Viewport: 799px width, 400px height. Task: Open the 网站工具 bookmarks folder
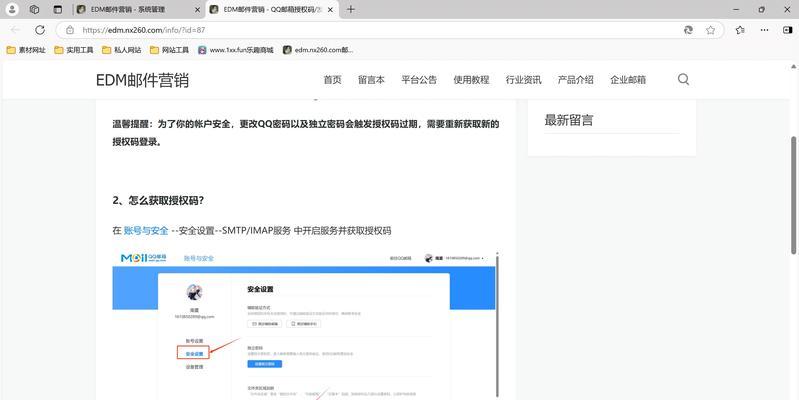(x=169, y=50)
